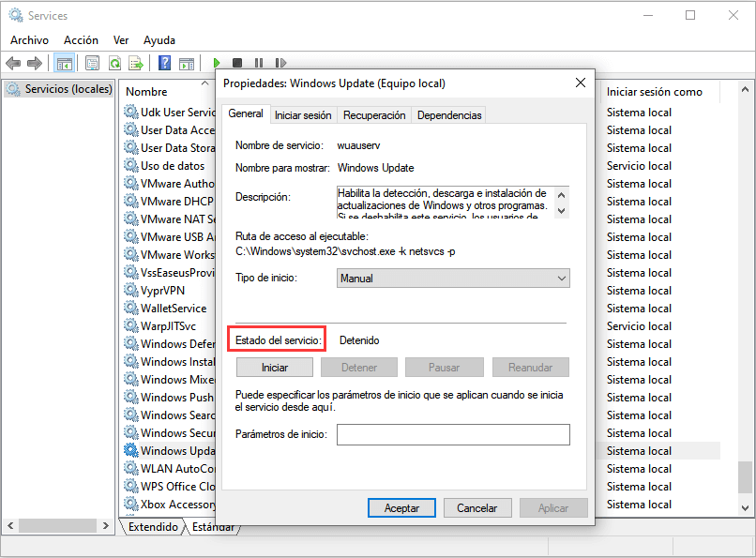This screenshot has width=756, height=558.
Task: Click the gear icon beside Uso de datos
Action: 130,165
